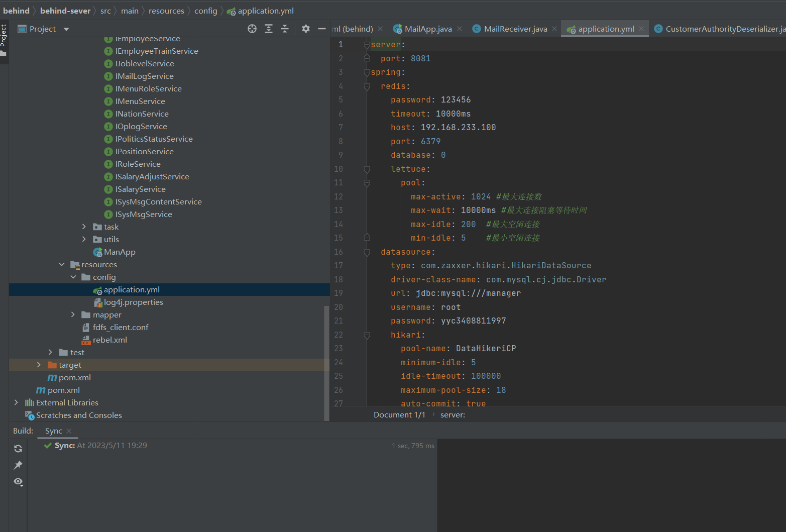
Task: Collapse the resources folder
Action: [x=62, y=264]
